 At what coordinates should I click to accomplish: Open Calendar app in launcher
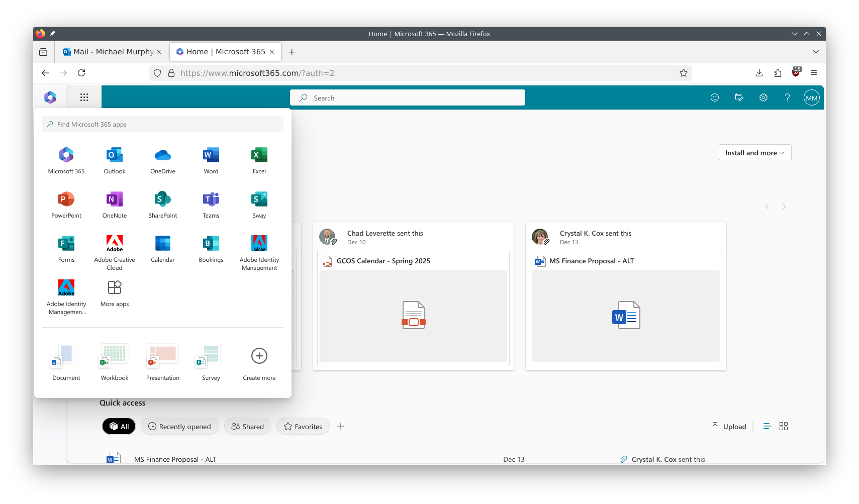pos(163,249)
